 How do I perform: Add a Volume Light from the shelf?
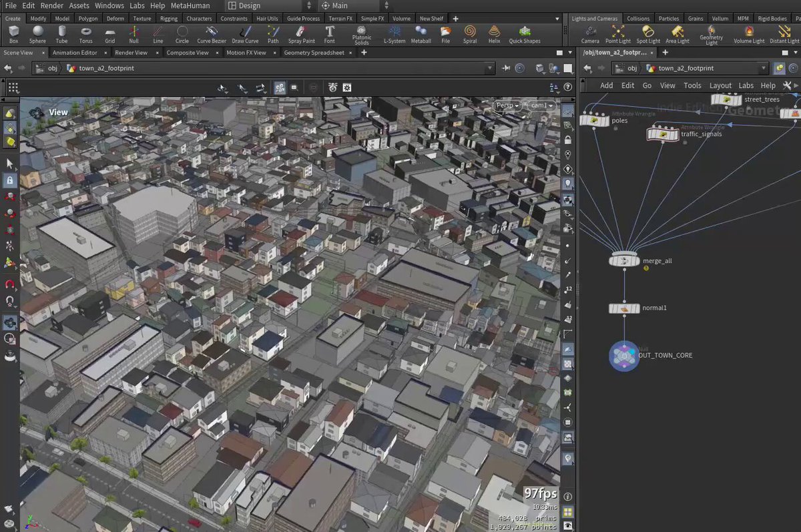749,34
